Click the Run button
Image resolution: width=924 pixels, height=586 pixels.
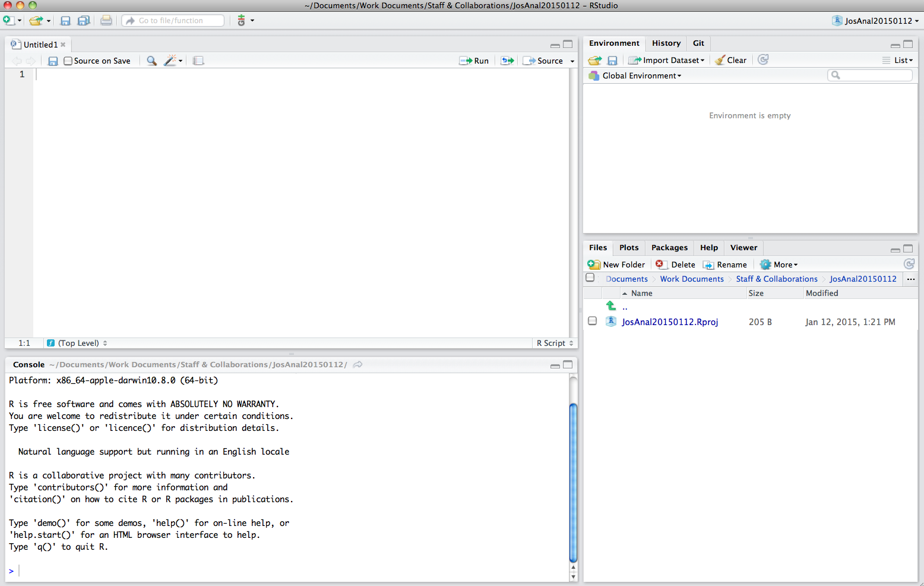(x=474, y=61)
